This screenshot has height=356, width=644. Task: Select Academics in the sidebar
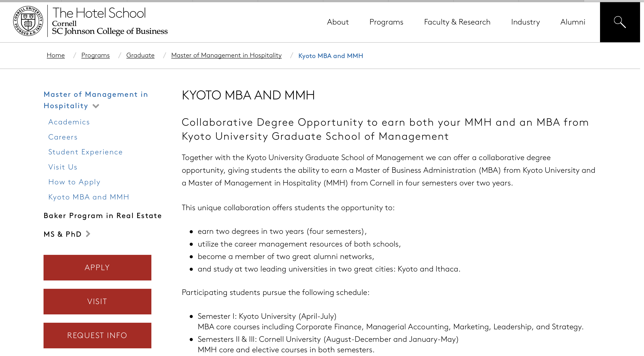[69, 122]
